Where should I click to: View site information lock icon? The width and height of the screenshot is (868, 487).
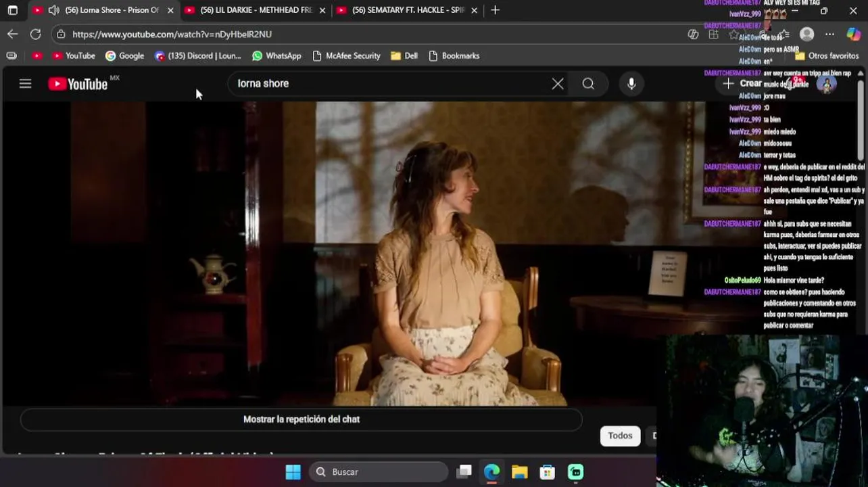pyautogui.click(x=62, y=34)
